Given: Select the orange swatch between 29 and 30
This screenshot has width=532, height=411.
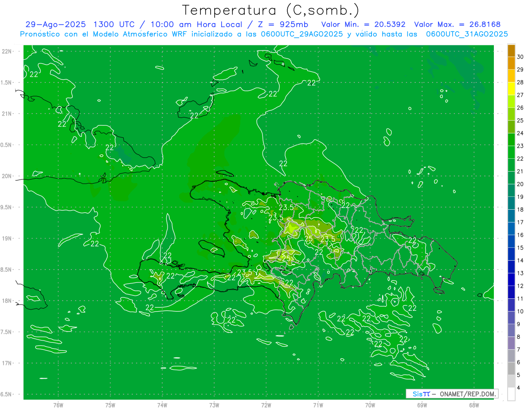Looking at the screenshot, I should [511, 63].
